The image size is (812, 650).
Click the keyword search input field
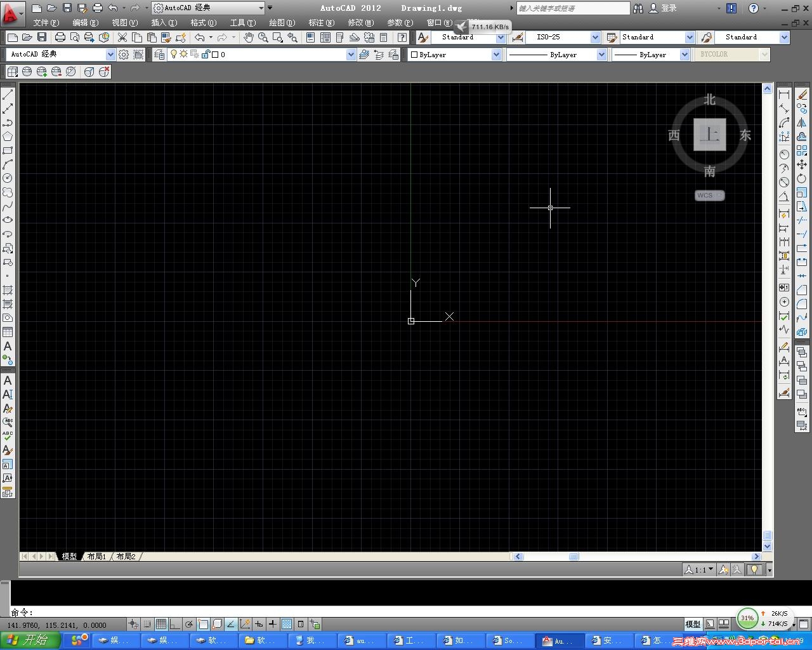tap(573, 8)
